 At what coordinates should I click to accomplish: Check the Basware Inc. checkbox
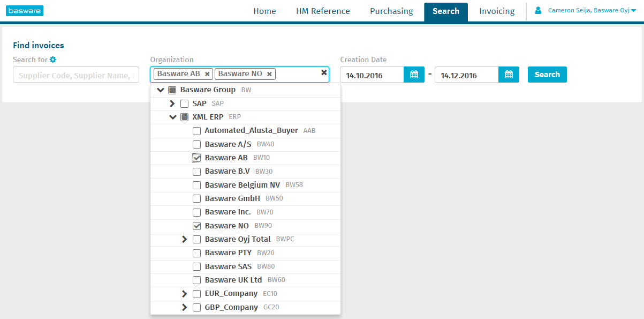(x=196, y=212)
